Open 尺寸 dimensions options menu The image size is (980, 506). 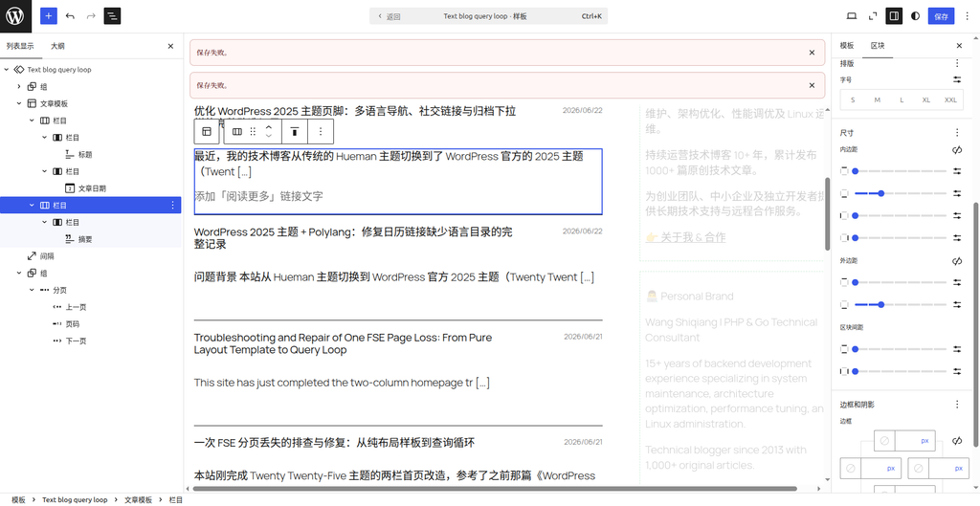pyautogui.click(x=957, y=132)
